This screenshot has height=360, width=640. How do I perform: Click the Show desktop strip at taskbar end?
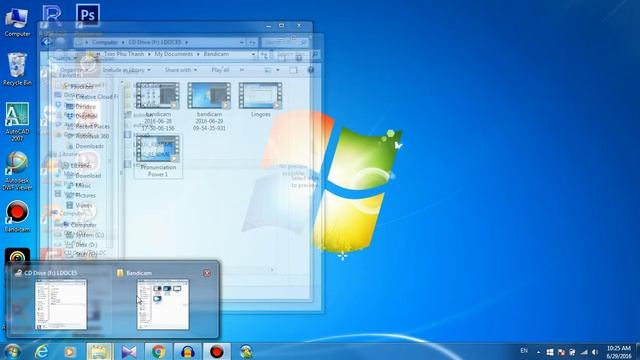[x=638, y=351]
